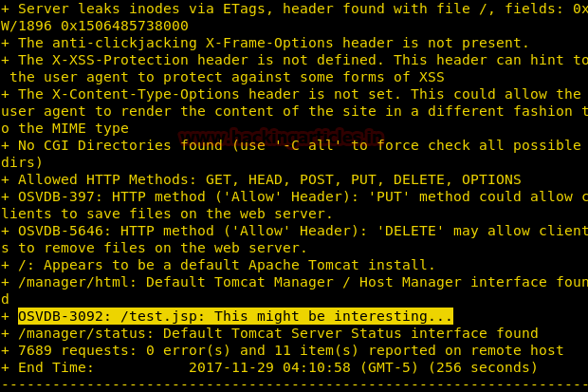
Task: Click the X-Frame-Options header text
Action: point(269,43)
